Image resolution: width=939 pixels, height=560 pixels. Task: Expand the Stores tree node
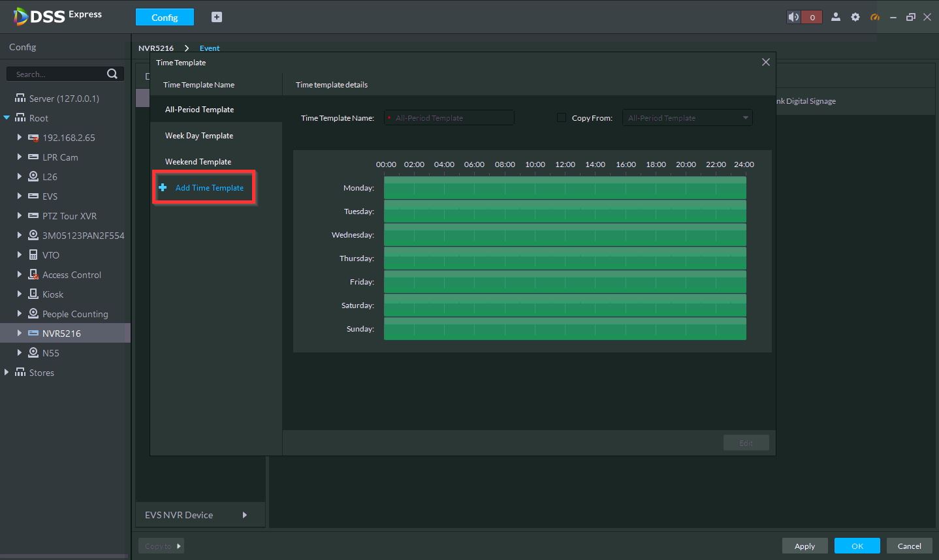click(7, 372)
